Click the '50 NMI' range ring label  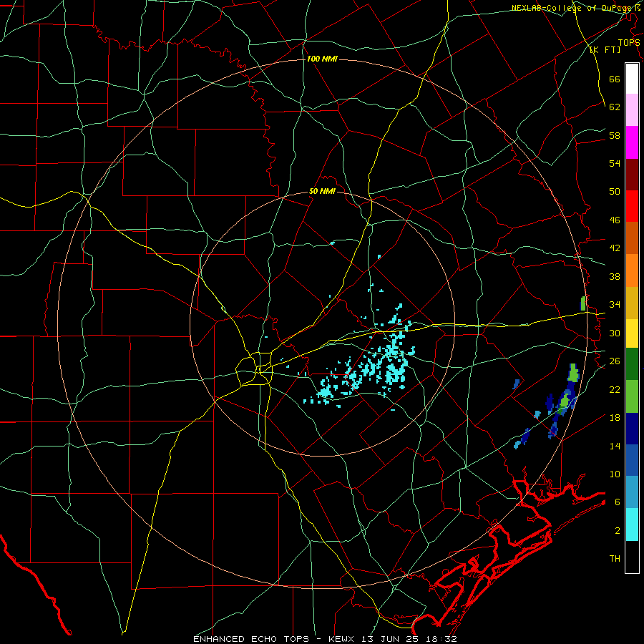point(322,191)
